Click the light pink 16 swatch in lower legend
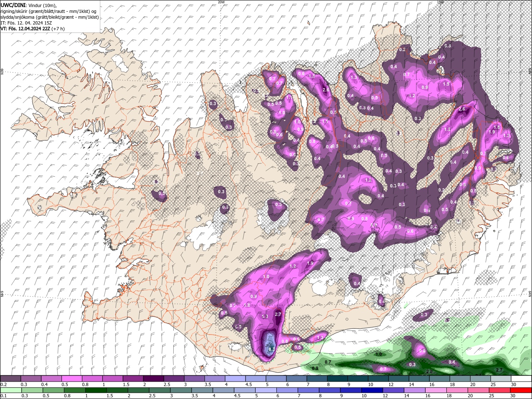The width and height of the screenshot is (532, 399). [436, 390]
